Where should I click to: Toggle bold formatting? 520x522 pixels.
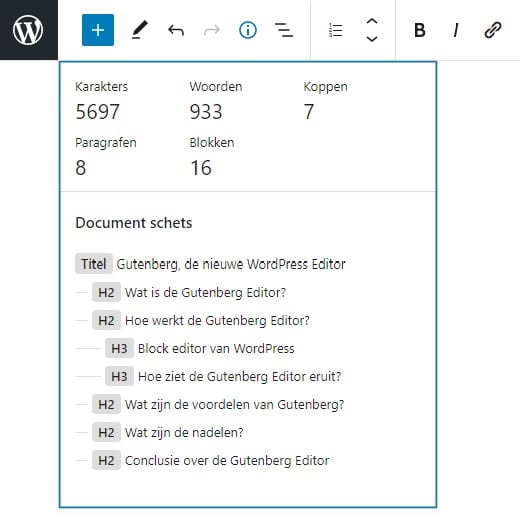click(420, 30)
